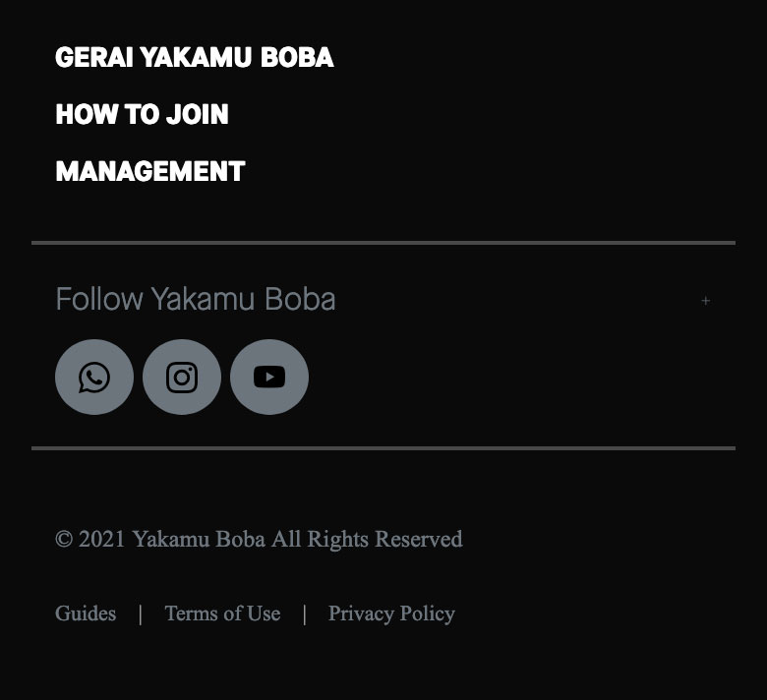
Task: Click the divider line above Follow section
Action: pyautogui.click(x=383, y=242)
